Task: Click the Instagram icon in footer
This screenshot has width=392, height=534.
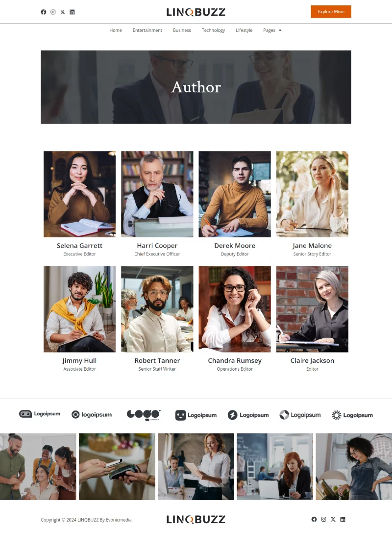Action: [323, 519]
